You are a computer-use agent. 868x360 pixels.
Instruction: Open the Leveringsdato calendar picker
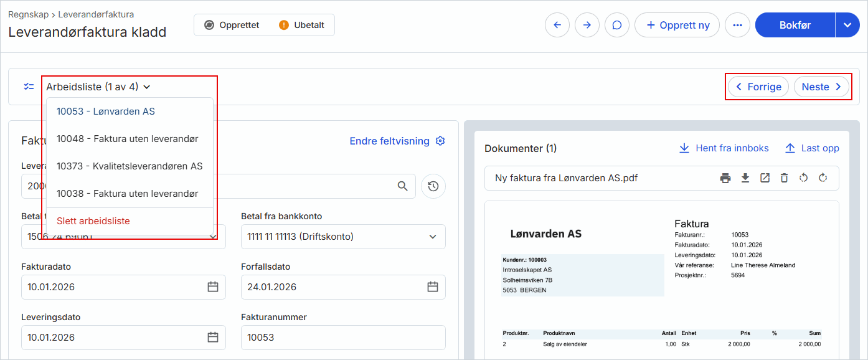click(x=213, y=338)
